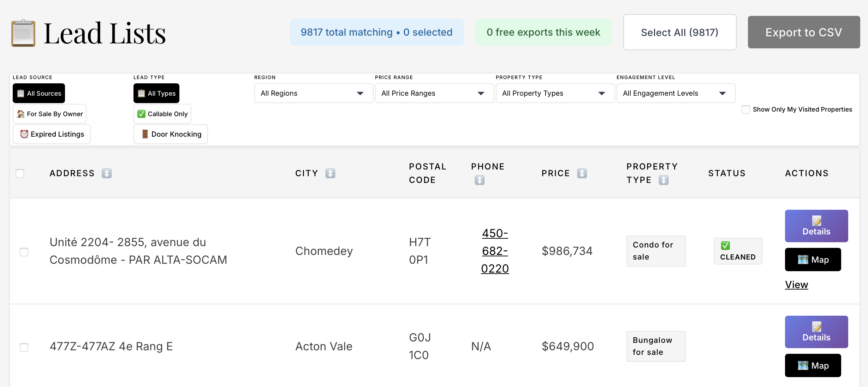868x387 pixels.
Task: Filter by For Sale By Owner source
Action: [49, 114]
